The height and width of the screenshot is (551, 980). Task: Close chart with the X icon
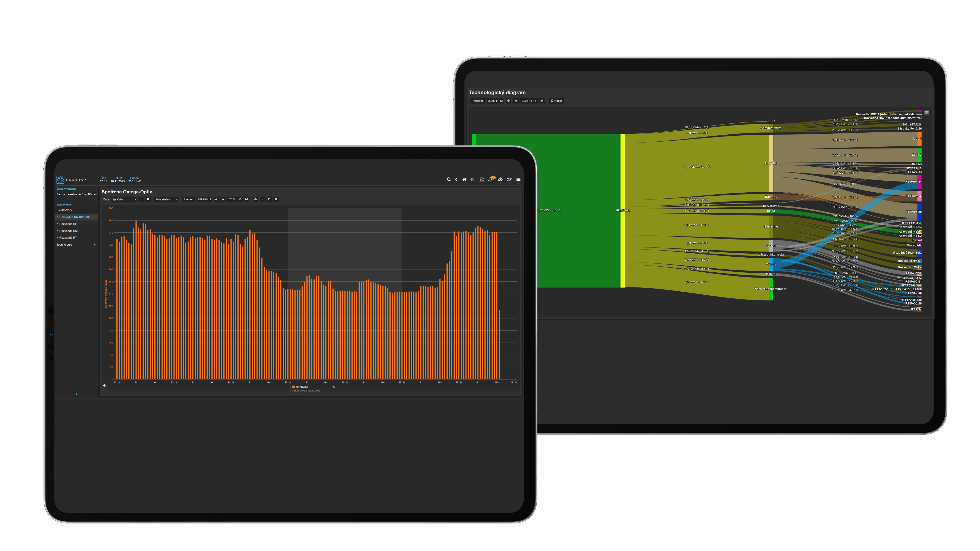tap(276, 199)
